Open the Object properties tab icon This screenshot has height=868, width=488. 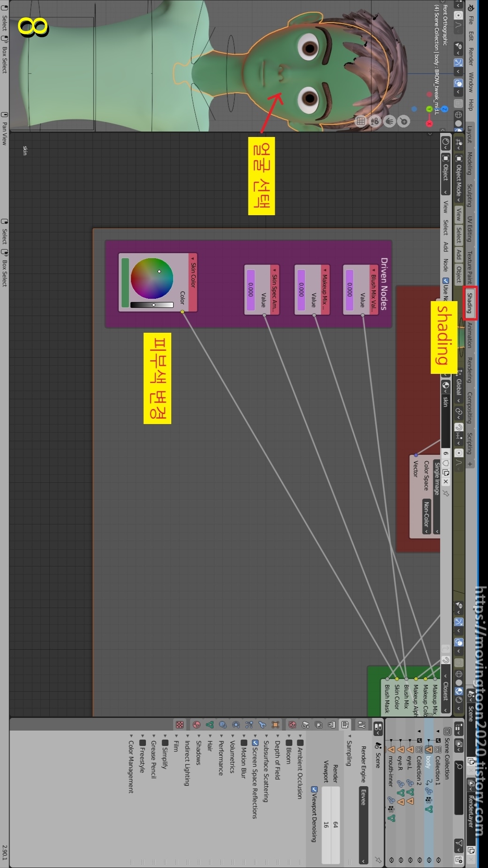point(275,725)
